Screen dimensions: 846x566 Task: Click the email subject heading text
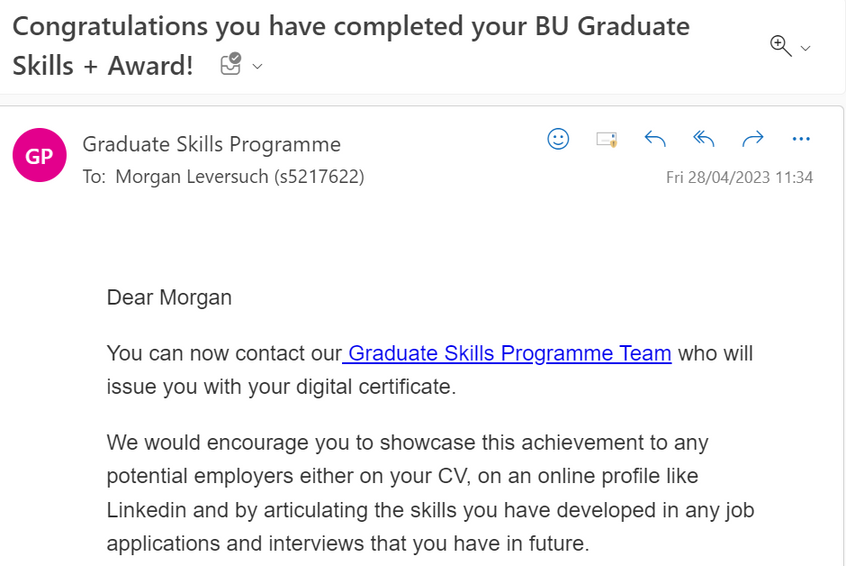(351, 46)
